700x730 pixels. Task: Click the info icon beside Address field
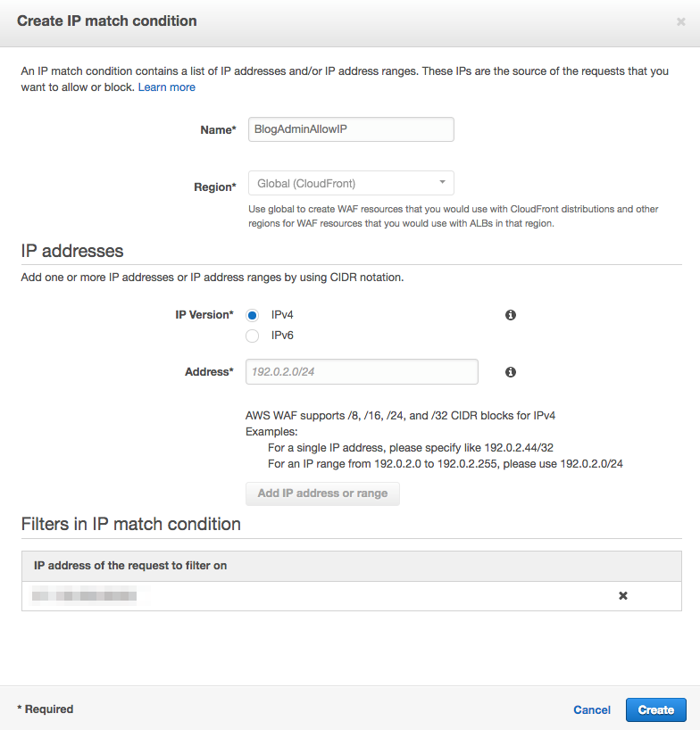pyautogui.click(x=511, y=372)
